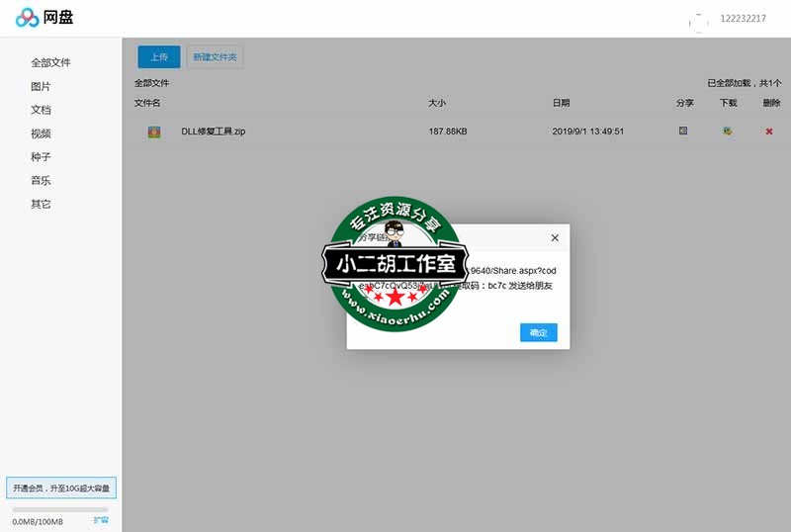Click the zip file type icon
Viewport: 791px width, 532px height.
[x=154, y=132]
